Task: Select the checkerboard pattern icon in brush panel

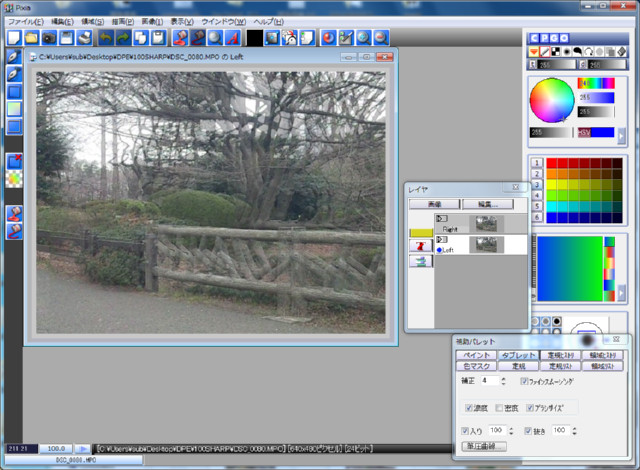Action: [x=556, y=52]
